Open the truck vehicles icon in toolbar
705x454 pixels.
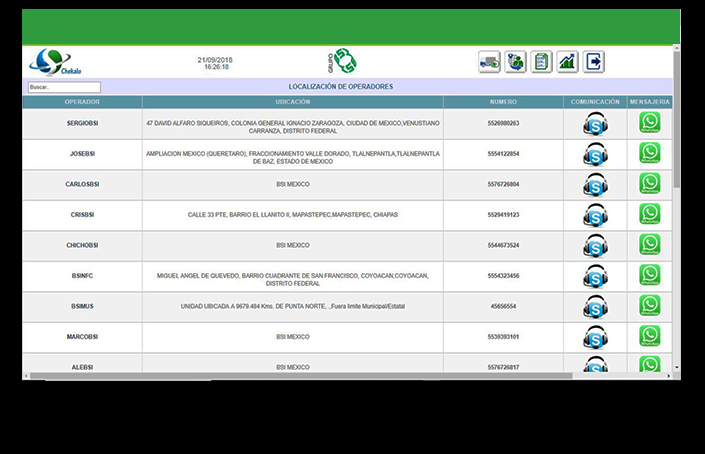(x=489, y=62)
